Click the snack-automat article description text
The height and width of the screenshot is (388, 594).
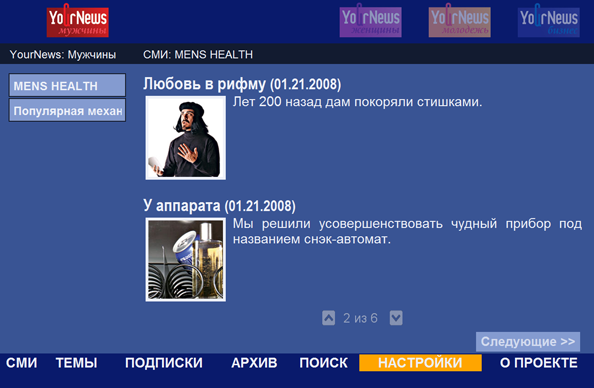tap(407, 231)
